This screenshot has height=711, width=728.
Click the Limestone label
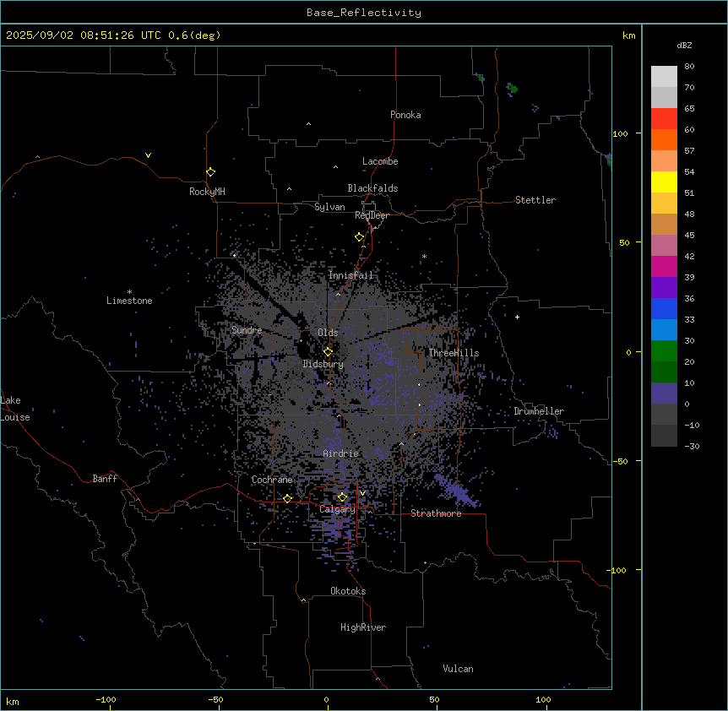pos(129,301)
